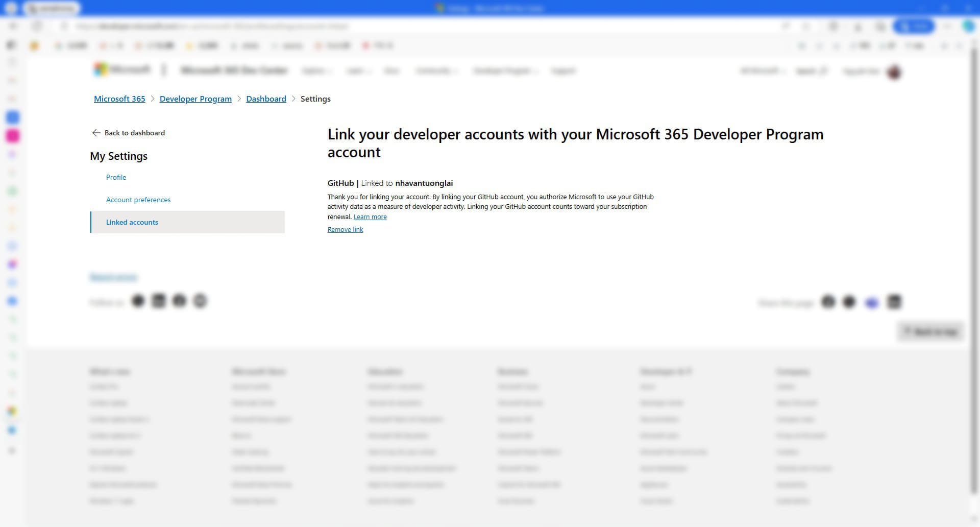Go to Developer Program breadcrumb
980x527 pixels.
point(195,99)
